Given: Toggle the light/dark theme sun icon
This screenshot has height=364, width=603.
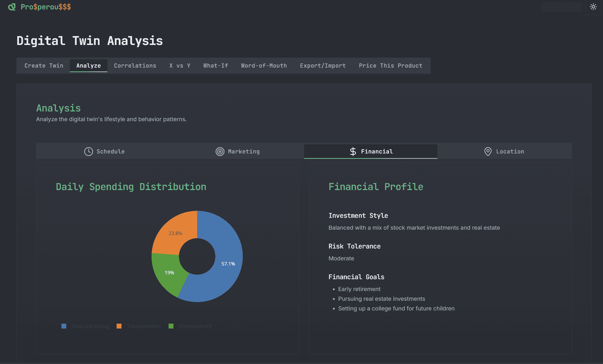Looking at the screenshot, I should click(x=593, y=7).
